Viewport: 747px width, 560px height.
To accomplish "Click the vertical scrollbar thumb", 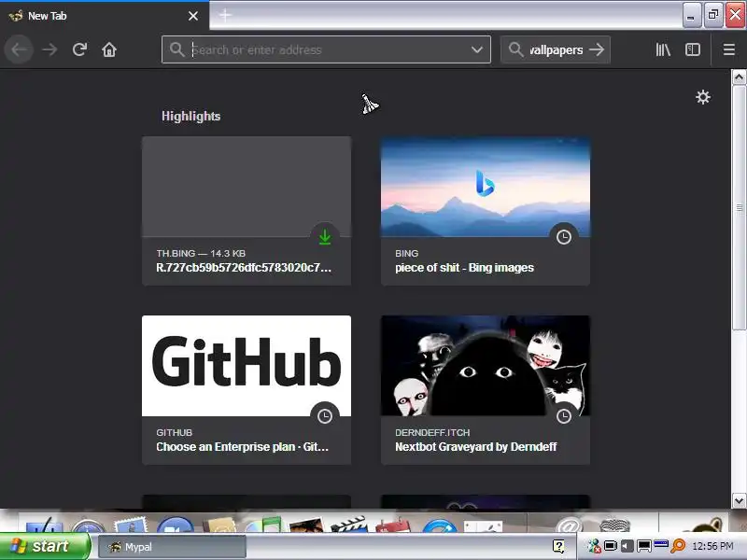I will click(x=739, y=207).
